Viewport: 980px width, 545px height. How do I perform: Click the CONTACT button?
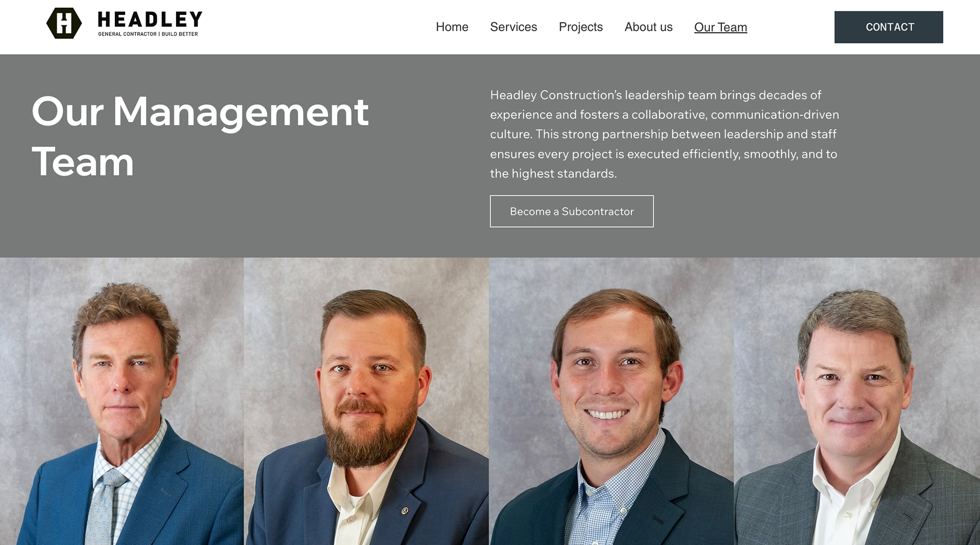click(x=888, y=27)
